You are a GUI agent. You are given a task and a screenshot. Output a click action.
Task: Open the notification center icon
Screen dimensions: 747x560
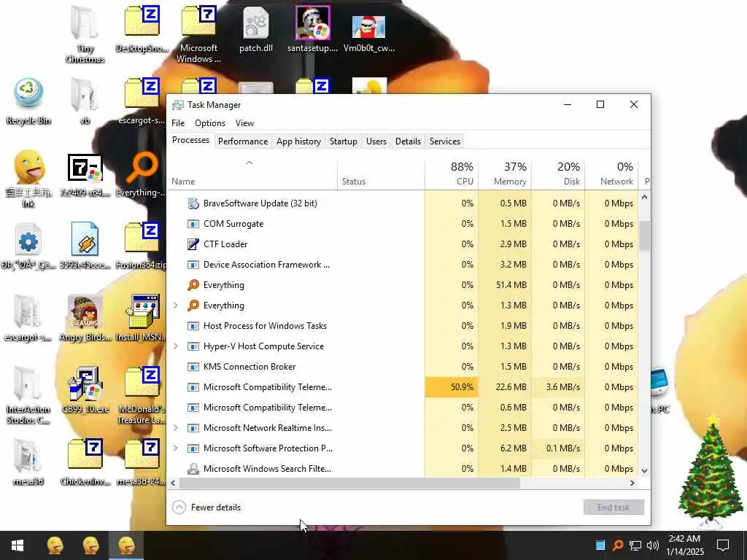pyautogui.click(x=723, y=545)
